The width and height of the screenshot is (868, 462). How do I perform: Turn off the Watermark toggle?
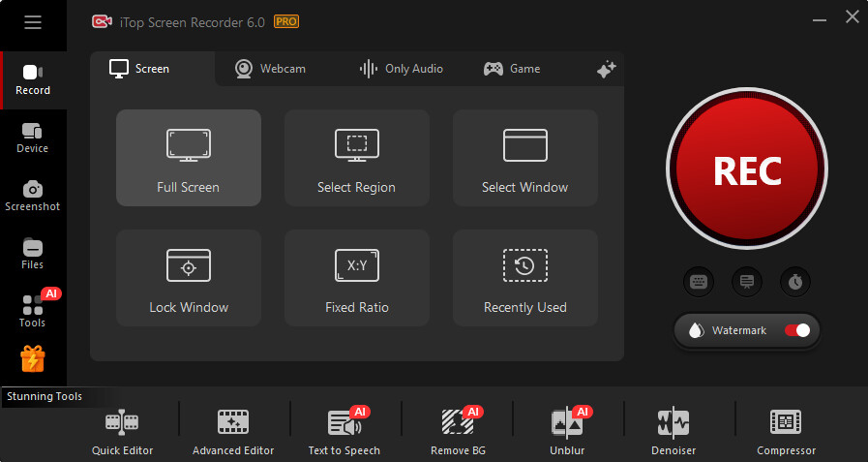797,330
